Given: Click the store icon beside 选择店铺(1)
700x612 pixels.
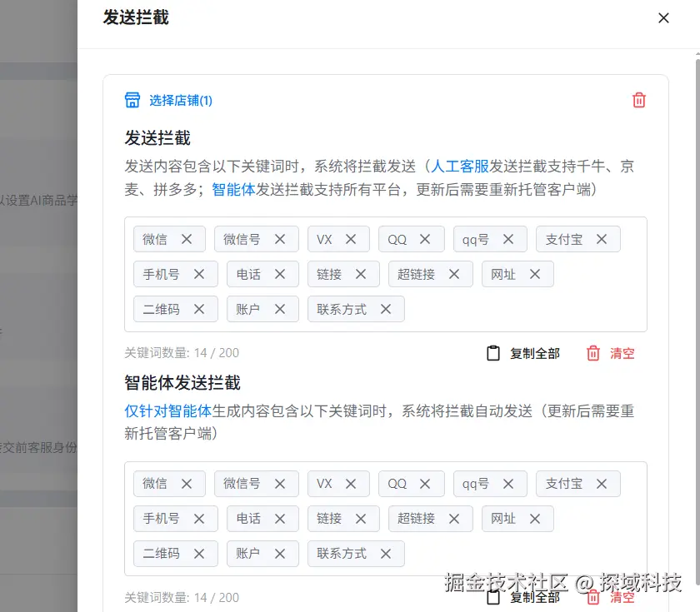Looking at the screenshot, I should [133, 100].
